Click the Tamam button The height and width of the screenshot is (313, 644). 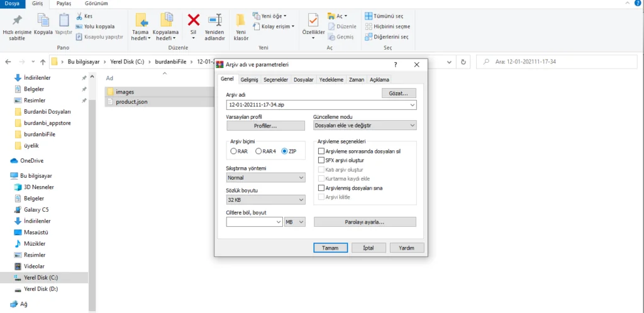tap(330, 248)
